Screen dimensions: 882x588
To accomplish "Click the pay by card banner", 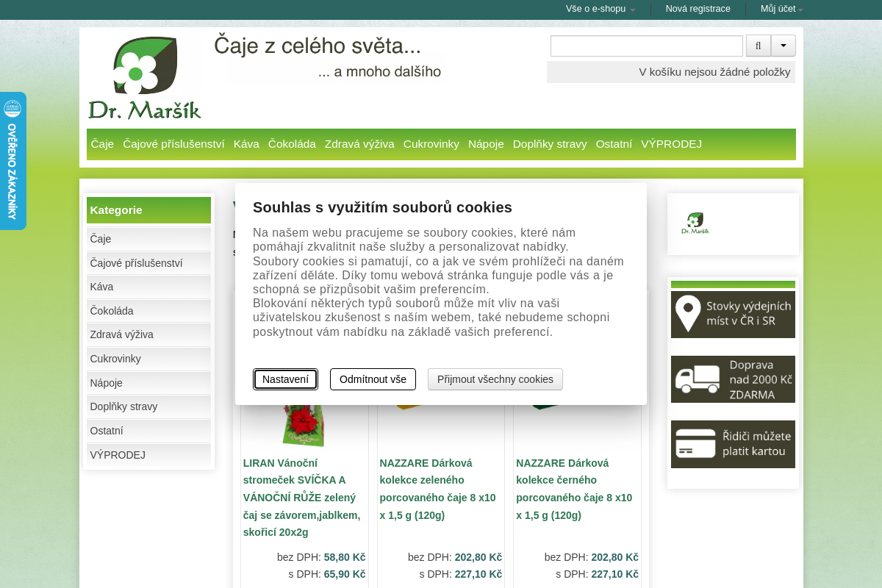I will [733, 444].
